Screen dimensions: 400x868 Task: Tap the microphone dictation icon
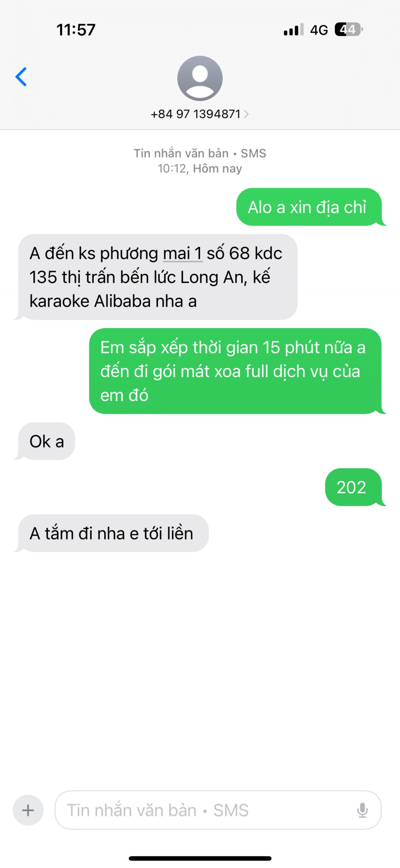point(362,810)
